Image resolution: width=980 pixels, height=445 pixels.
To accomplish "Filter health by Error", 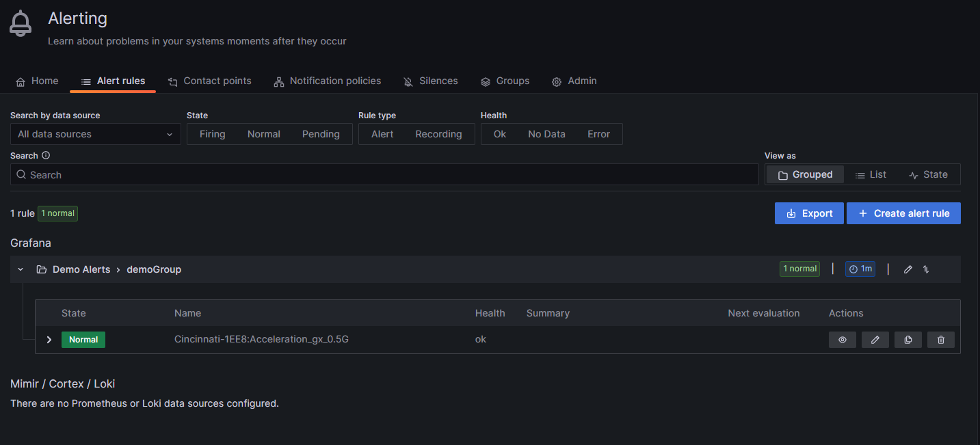I will pos(598,134).
